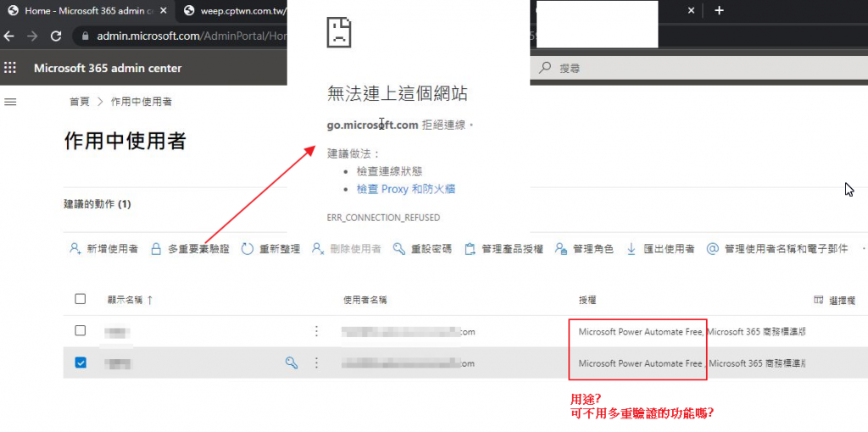Screen dimensions: 868x432
Task: Open more actions dots for first user
Action: pyautogui.click(x=316, y=330)
